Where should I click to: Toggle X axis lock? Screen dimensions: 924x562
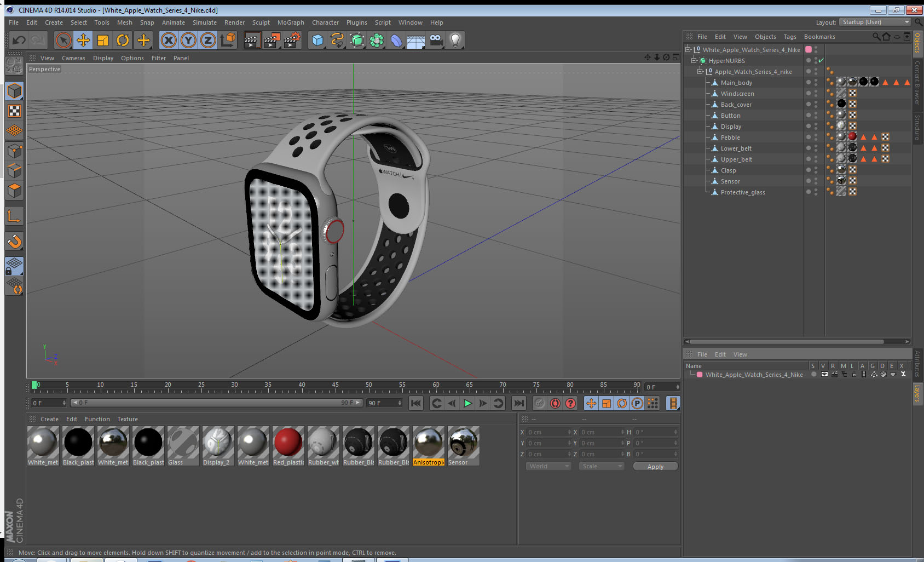(x=169, y=40)
